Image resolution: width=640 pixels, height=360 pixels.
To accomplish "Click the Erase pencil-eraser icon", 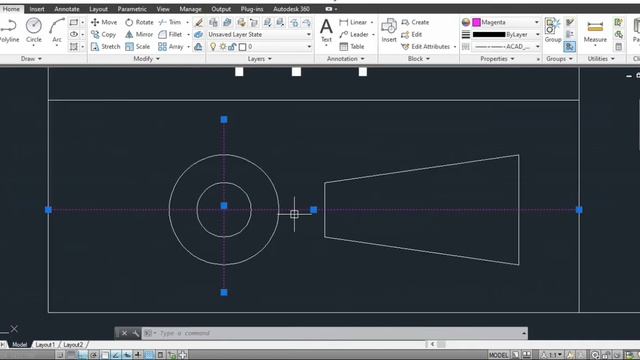I will 198,22.
